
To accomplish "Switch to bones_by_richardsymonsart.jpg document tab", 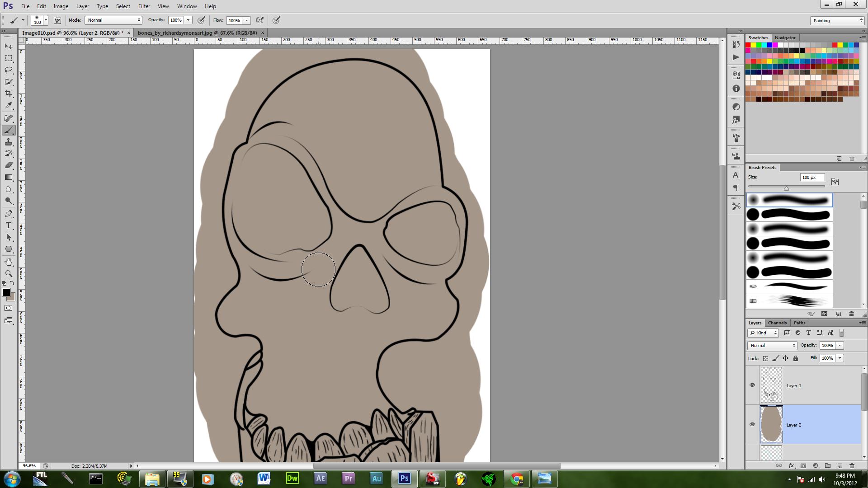I will click(x=197, y=33).
